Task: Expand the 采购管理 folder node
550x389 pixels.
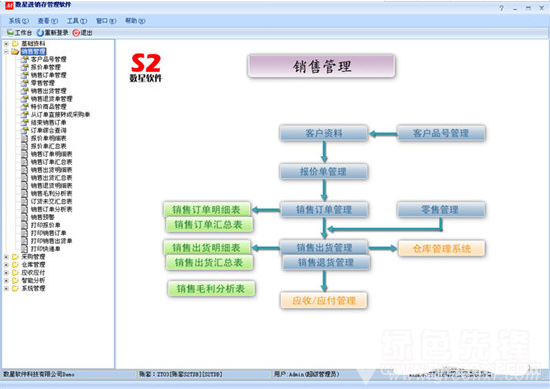Action: [6, 257]
